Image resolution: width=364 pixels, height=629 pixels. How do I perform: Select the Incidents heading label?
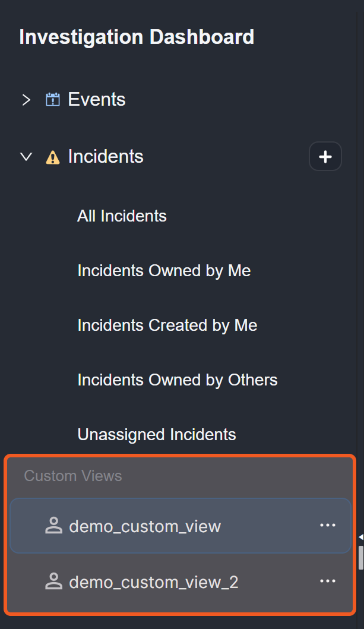106,156
